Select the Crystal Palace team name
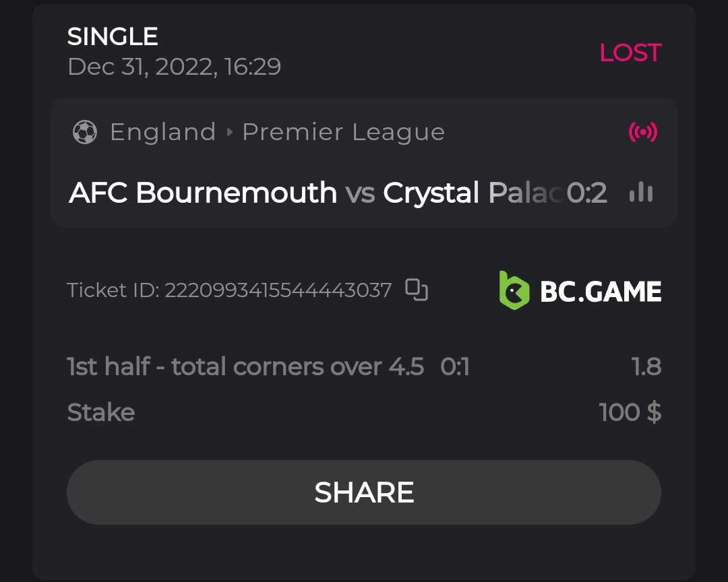Viewport: 728px width, 582px height. [472, 193]
